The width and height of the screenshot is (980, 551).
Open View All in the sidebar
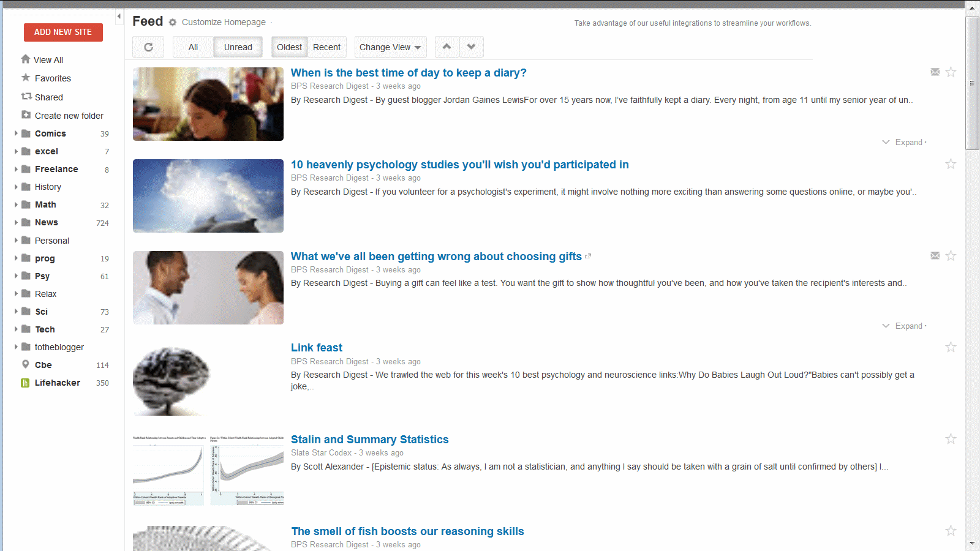click(x=48, y=60)
